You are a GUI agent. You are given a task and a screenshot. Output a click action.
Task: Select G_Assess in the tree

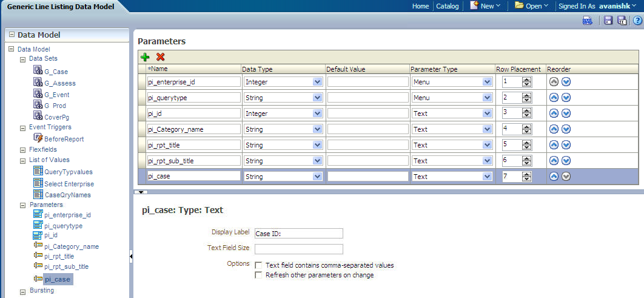pyautogui.click(x=60, y=83)
